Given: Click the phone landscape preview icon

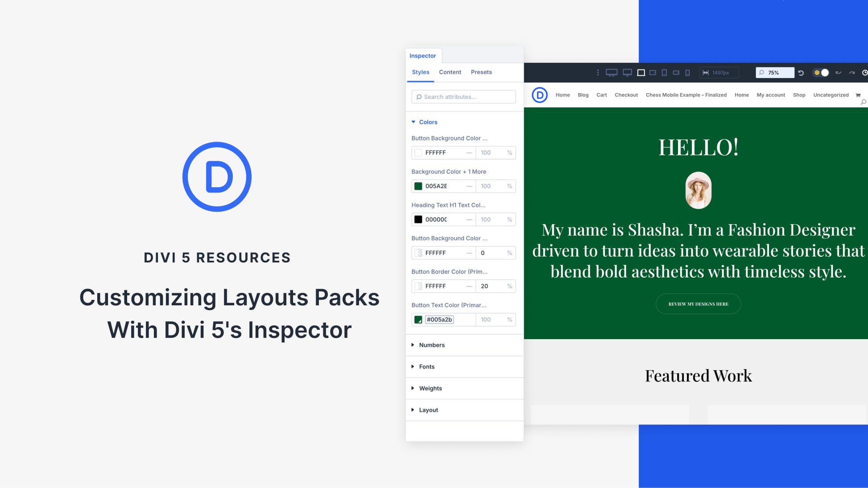Looking at the screenshot, I should [x=675, y=72].
